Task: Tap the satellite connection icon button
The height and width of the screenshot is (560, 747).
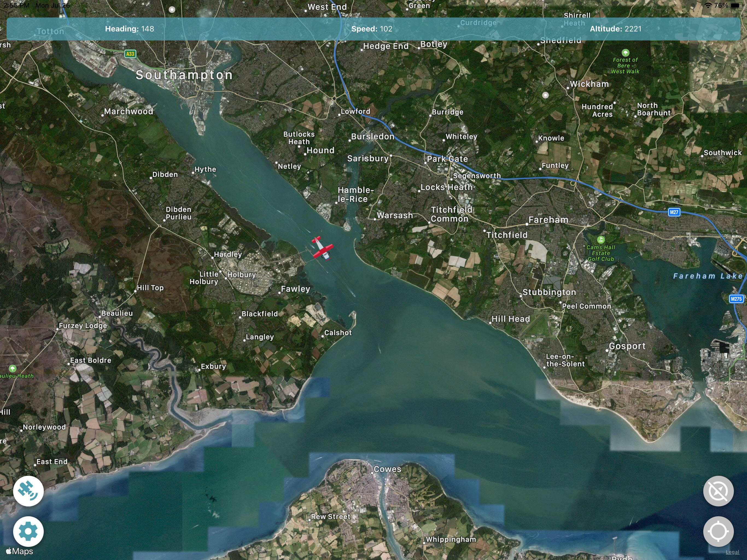Action: [x=28, y=491]
